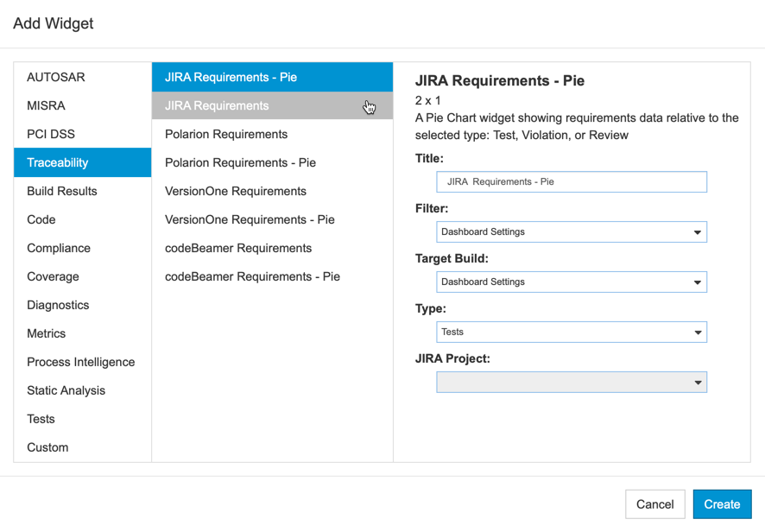Select codeBeamer Requirements - Pie widget
Screen dimensions: 765x532
click(272, 276)
